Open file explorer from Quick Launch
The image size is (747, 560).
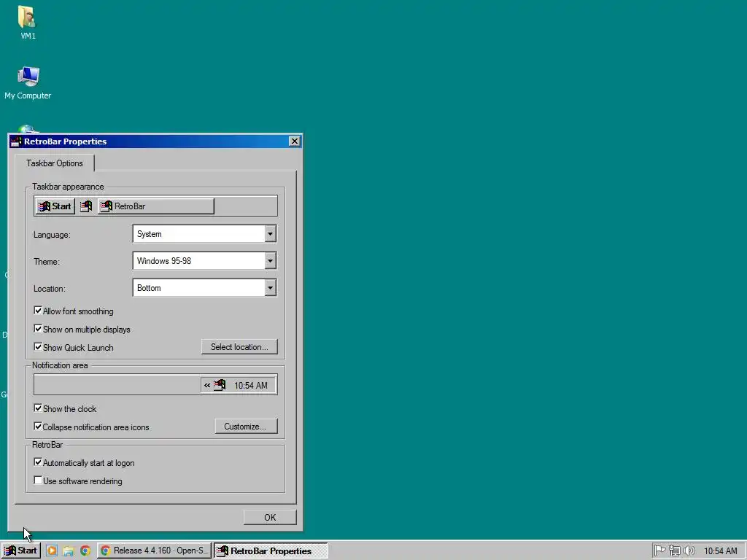coord(68,551)
